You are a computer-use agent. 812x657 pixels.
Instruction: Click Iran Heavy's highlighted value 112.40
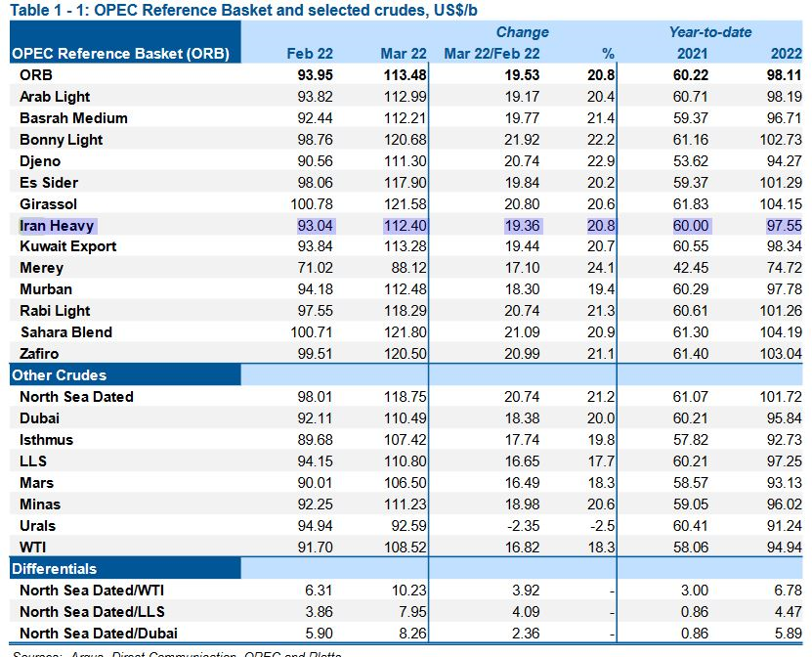(403, 226)
